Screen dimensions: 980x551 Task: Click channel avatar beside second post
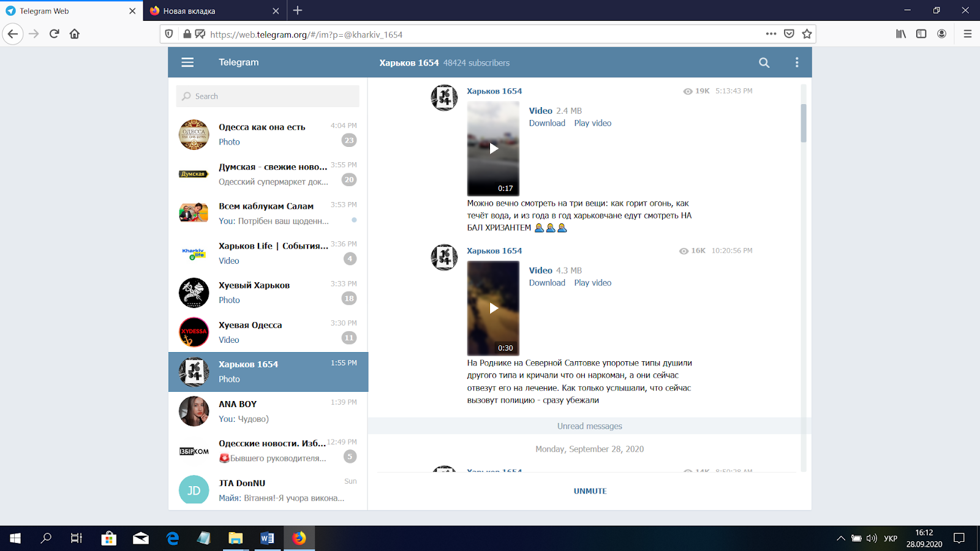click(x=444, y=257)
